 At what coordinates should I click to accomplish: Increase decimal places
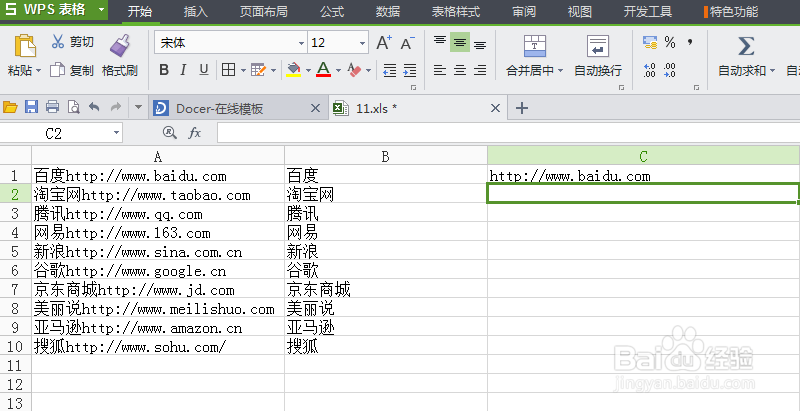click(650, 70)
